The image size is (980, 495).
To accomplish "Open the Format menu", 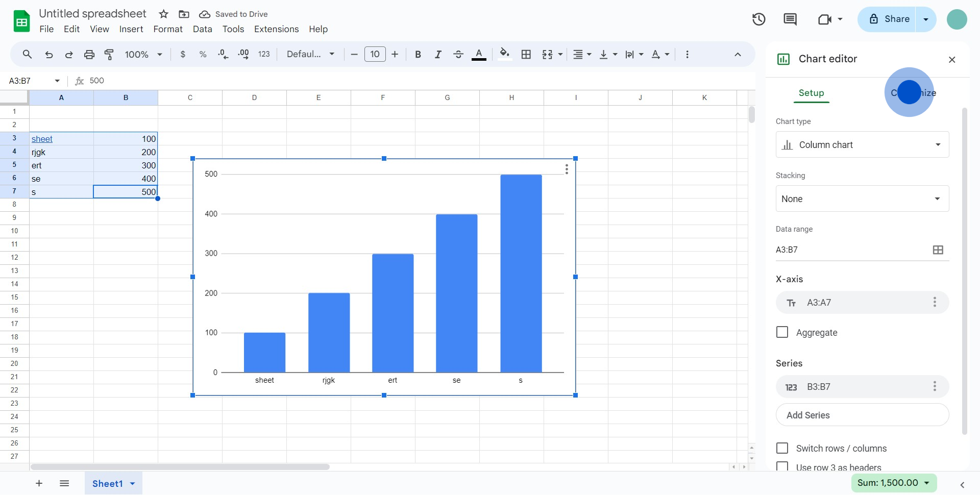I will point(168,29).
